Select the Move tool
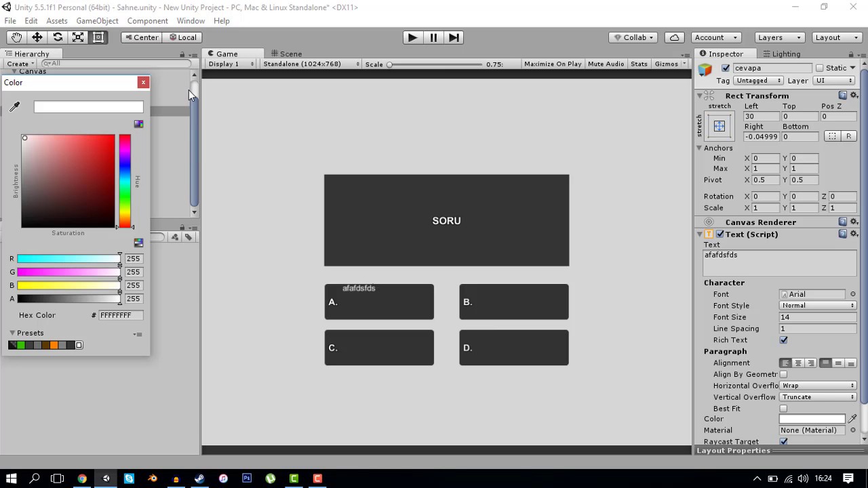Viewport: 868px width, 488px height. 37,37
